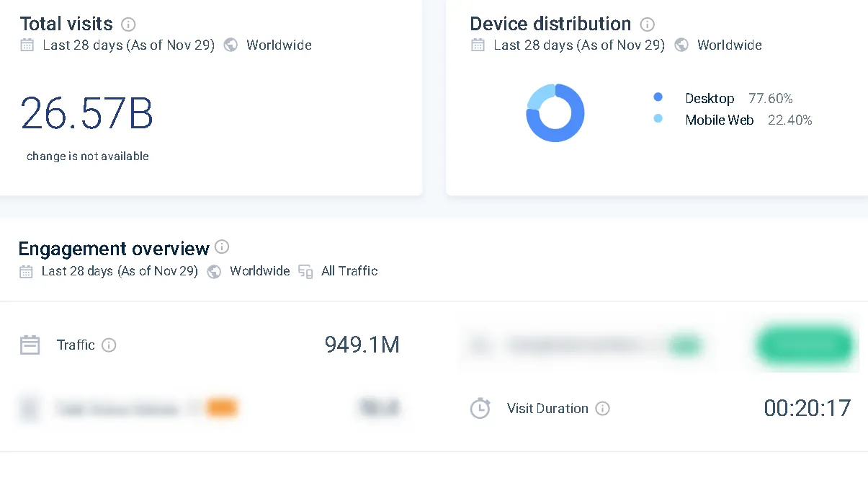Click the Traffic row label
This screenshot has height=496, width=868.
click(76, 345)
